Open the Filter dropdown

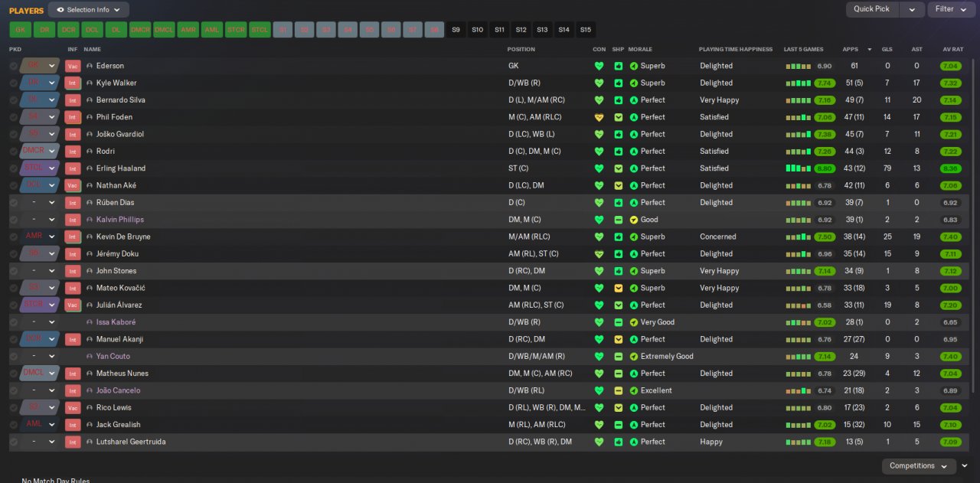[x=950, y=9]
